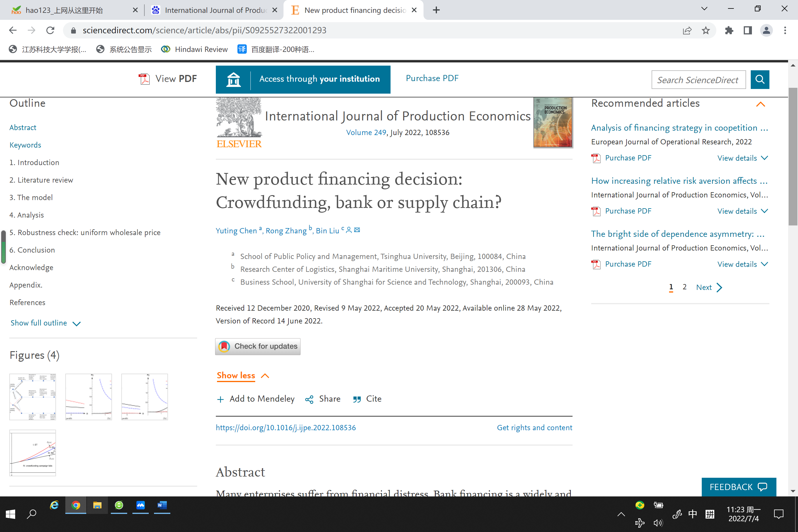This screenshot has width=798, height=532.
Task: Click the Share icon
Action: tap(309, 399)
